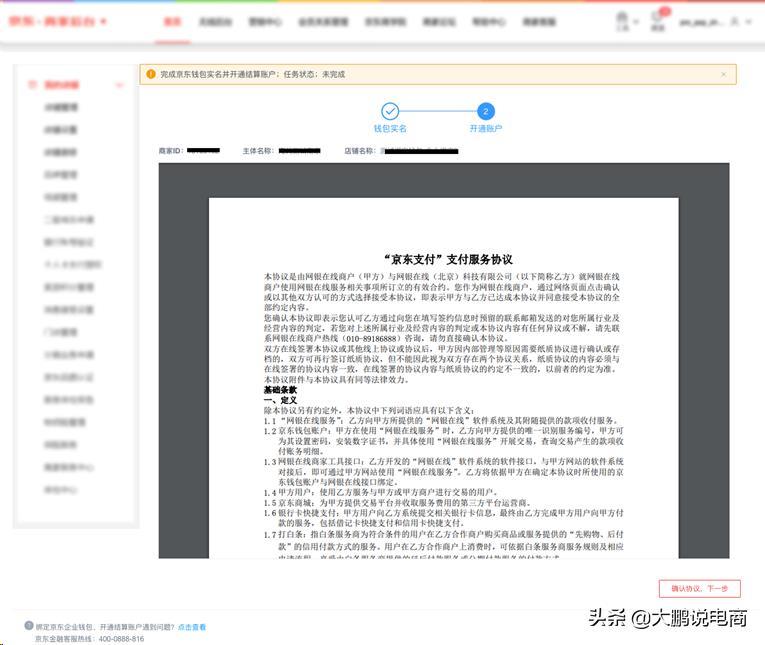Open the notifications icon with red badge
This screenshot has width=765, height=645.
tap(658, 20)
